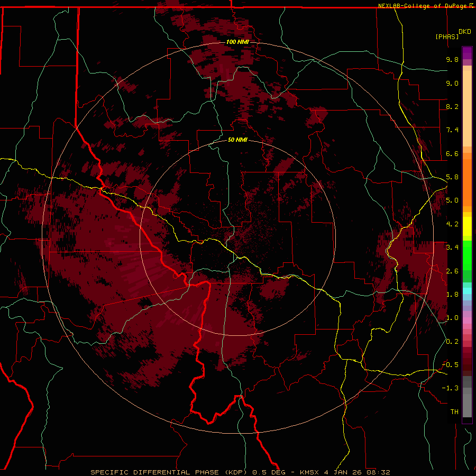Click the 5.0 scale value
The image size is (476, 476).
(x=452, y=200)
